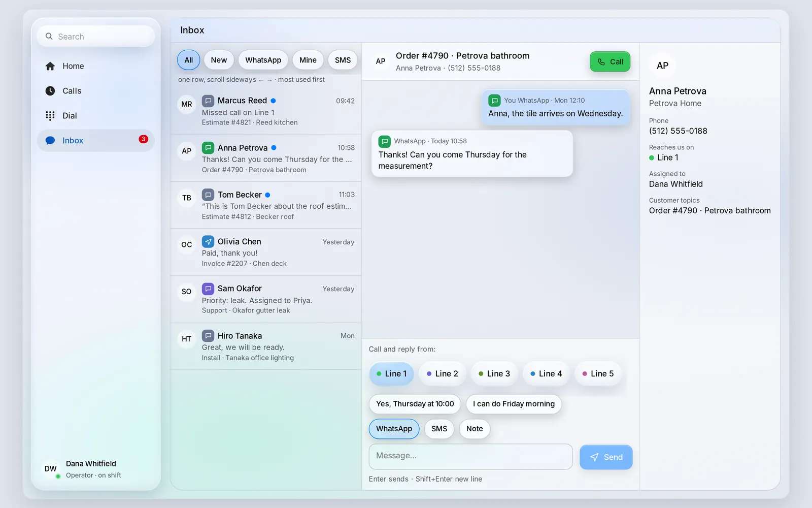Screen dimensions: 812x508
Task: Select Line 4 as reply line
Action: [x=546, y=374]
